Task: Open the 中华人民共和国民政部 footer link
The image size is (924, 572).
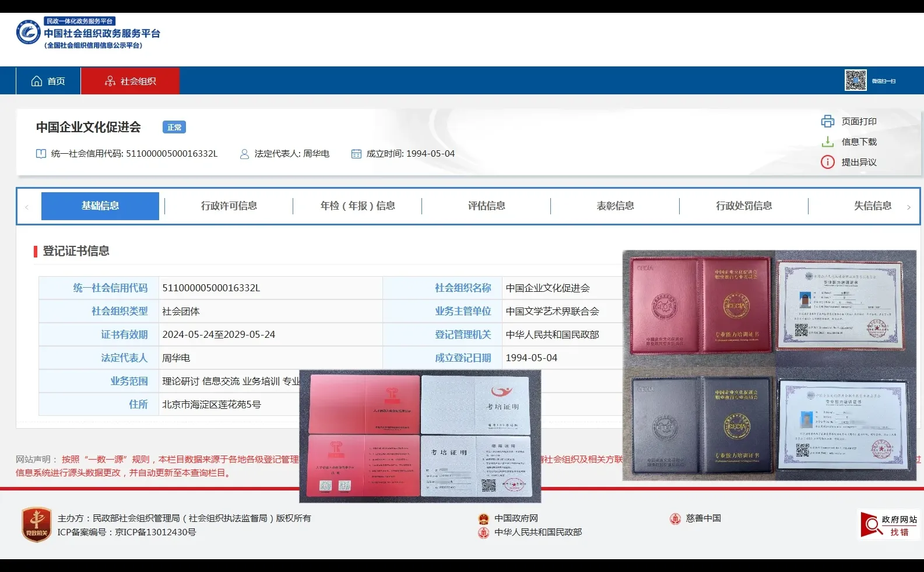Action: tap(538, 532)
